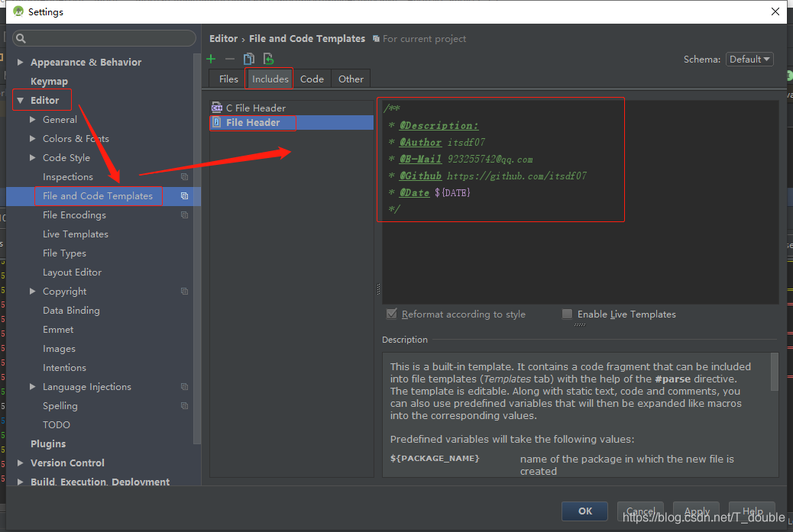The image size is (793, 532).
Task: Expand the General node
Action: click(x=33, y=120)
